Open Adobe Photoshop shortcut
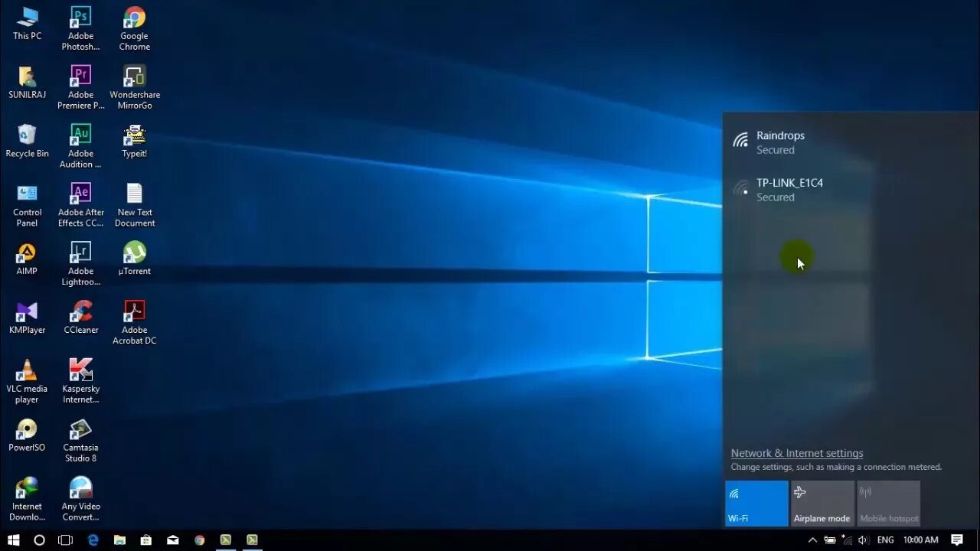 (x=80, y=28)
